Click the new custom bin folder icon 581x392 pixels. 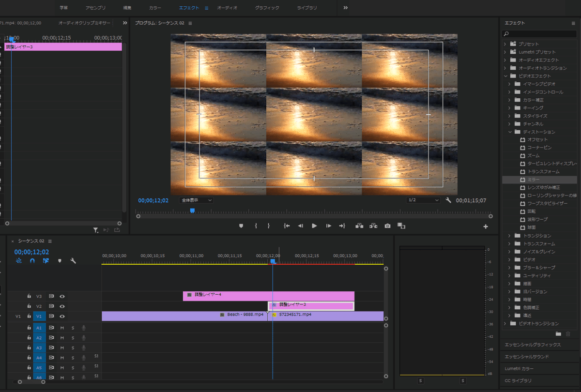pos(558,333)
